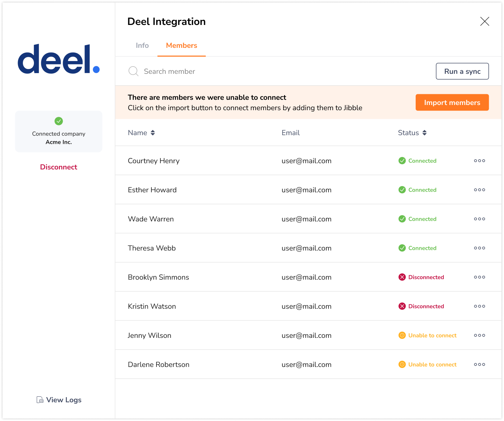Click Esther Howard's green connected icon
The height and width of the screenshot is (421, 504).
(x=402, y=190)
